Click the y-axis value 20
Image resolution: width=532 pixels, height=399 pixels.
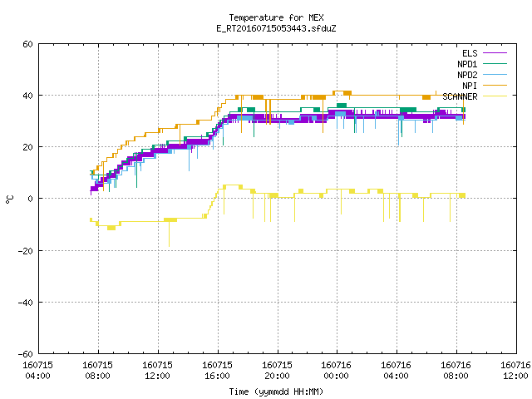pyautogui.click(x=27, y=147)
